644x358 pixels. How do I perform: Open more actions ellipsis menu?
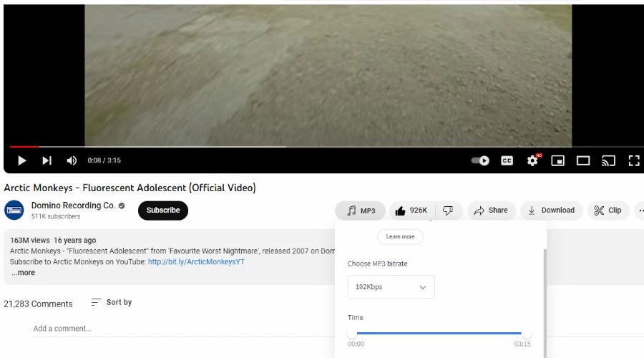pyautogui.click(x=640, y=211)
